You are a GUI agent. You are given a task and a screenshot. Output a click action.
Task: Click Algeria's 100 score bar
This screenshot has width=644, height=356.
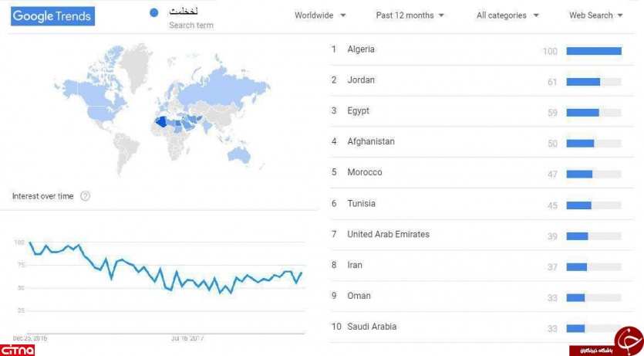click(x=594, y=51)
